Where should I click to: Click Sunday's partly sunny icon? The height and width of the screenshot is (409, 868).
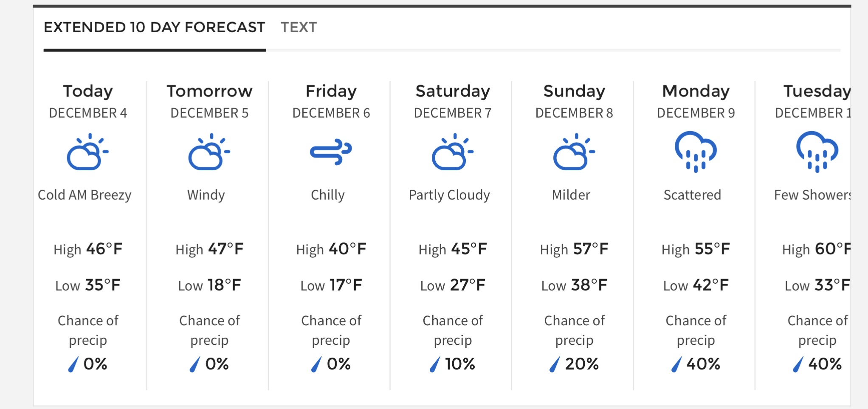pyautogui.click(x=574, y=152)
